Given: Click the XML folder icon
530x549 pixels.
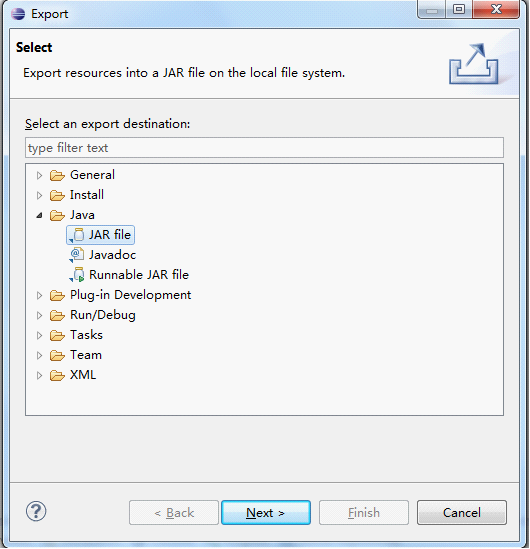Looking at the screenshot, I should [x=57, y=375].
